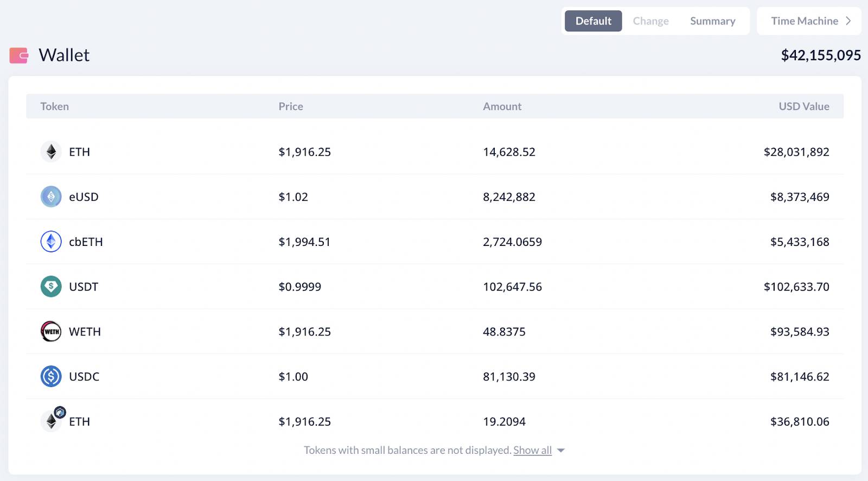
Task: Click the USDT token icon
Action: click(x=51, y=287)
